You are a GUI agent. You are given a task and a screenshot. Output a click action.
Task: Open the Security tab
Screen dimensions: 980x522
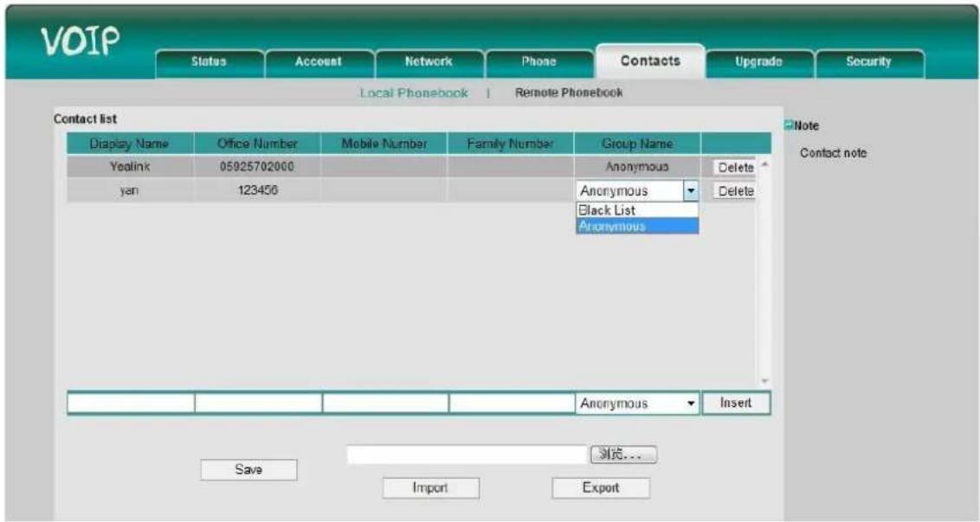(868, 61)
